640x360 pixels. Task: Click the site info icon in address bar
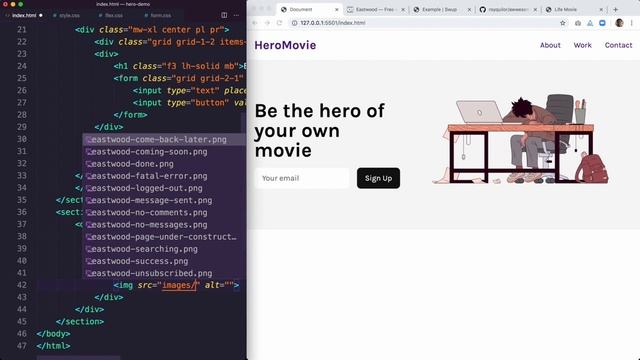294,23
